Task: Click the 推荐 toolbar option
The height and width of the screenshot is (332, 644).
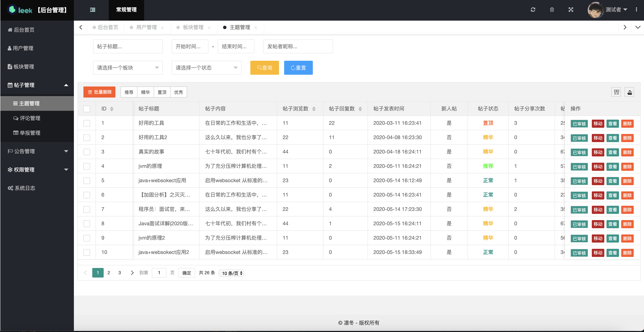Action: coord(129,92)
